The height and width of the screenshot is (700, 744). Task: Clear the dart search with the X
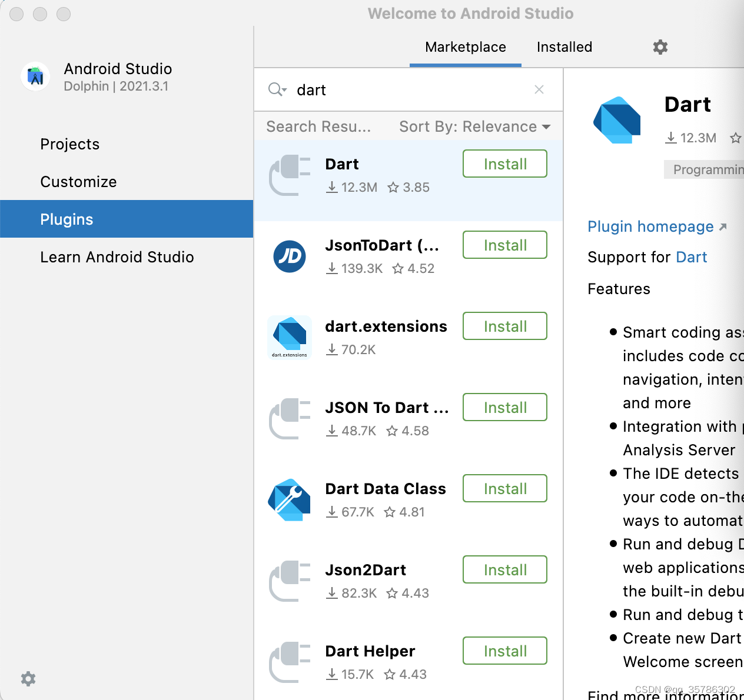point(539,89)
